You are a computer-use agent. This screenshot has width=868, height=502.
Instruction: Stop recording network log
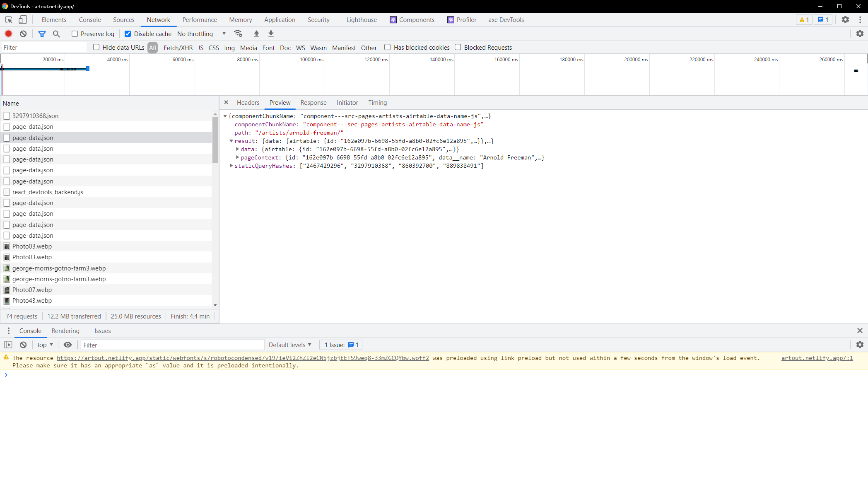(8, 34)
